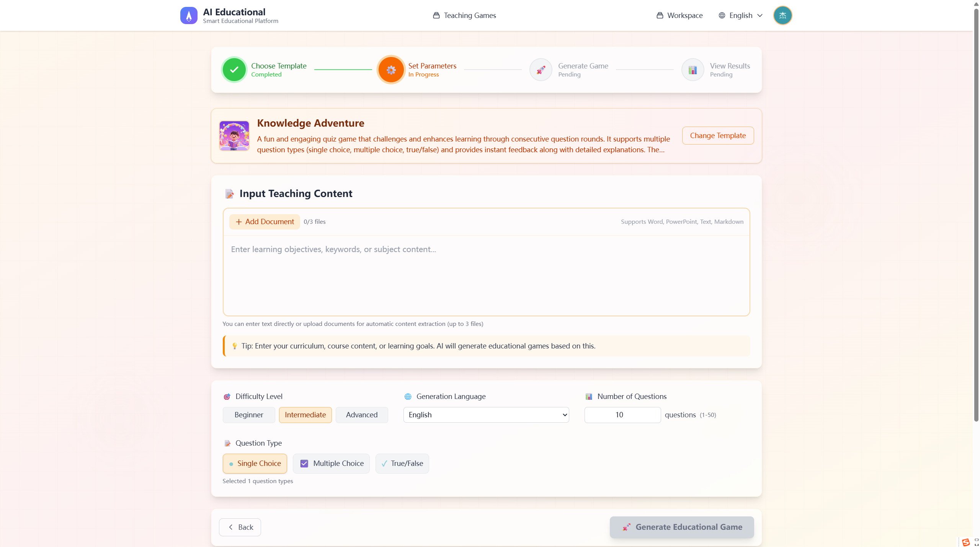
Task: Click the Sogou input icon in system tray
Action: (965, 542)
